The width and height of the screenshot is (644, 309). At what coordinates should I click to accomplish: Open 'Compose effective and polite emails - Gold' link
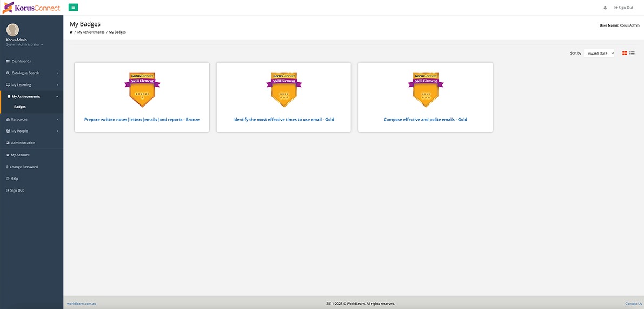[426, 120]
